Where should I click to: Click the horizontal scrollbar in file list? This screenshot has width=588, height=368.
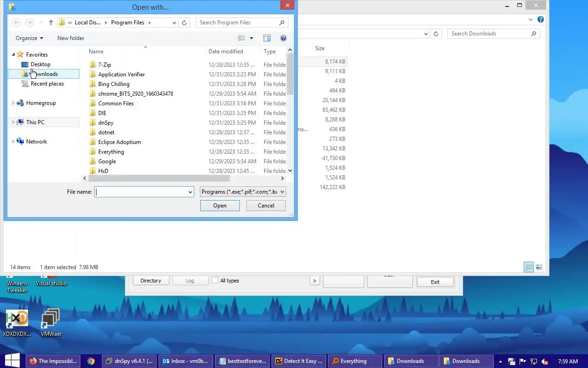(159, 178)
